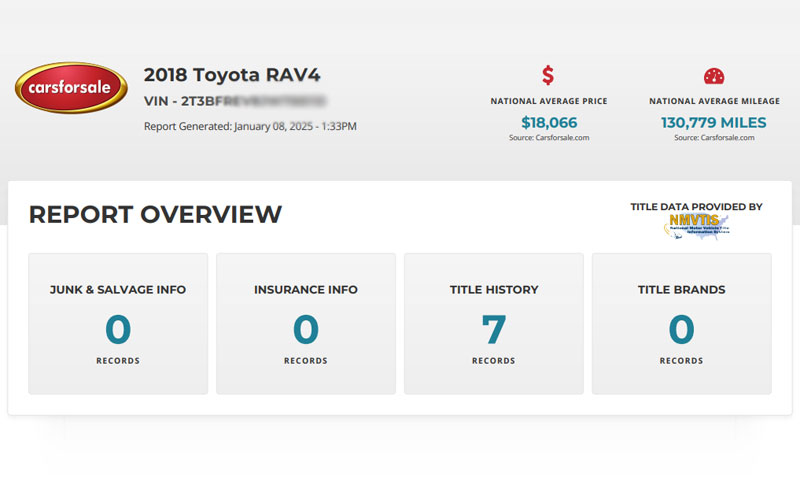Click the 2018 Toyota RAV4 title
The height and width of the screenshot is (500, 800).
(x=232, y=75)
